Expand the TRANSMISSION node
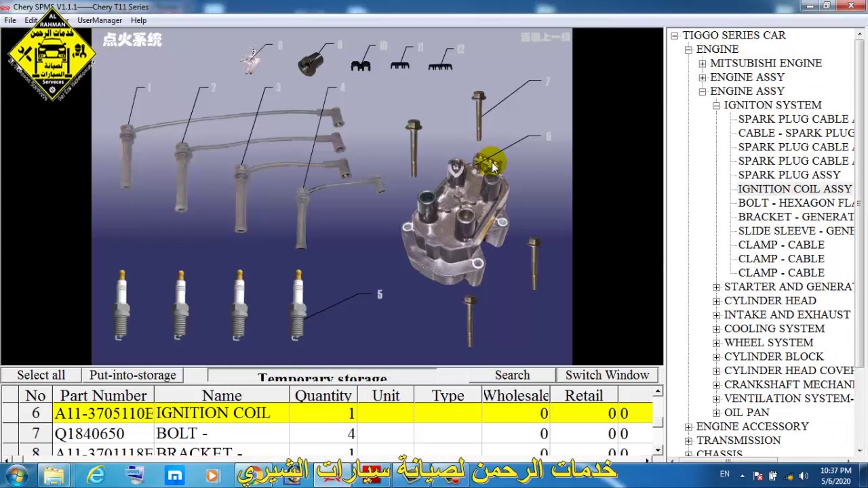The image size is (868, 488). (x=688, y=441)
